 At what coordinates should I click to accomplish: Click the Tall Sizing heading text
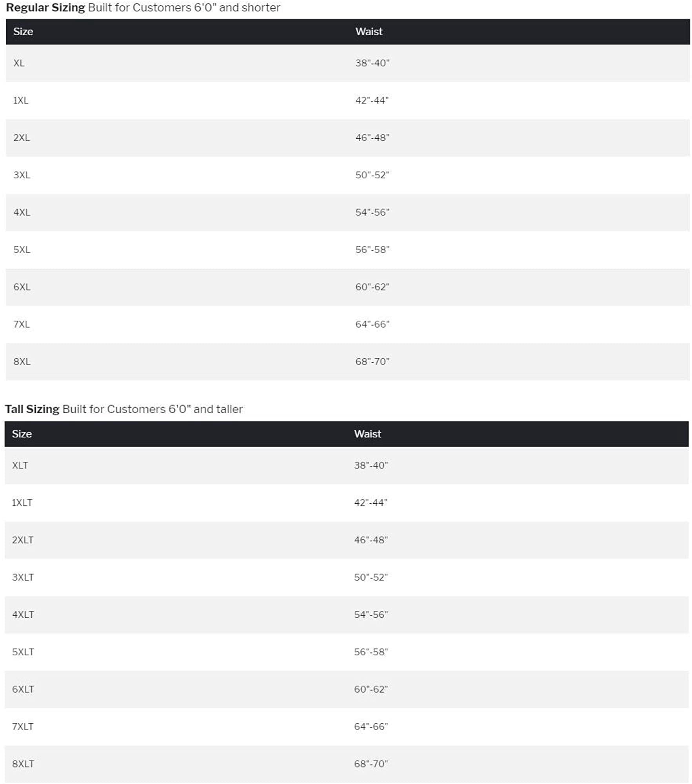(x=32, y=409)
